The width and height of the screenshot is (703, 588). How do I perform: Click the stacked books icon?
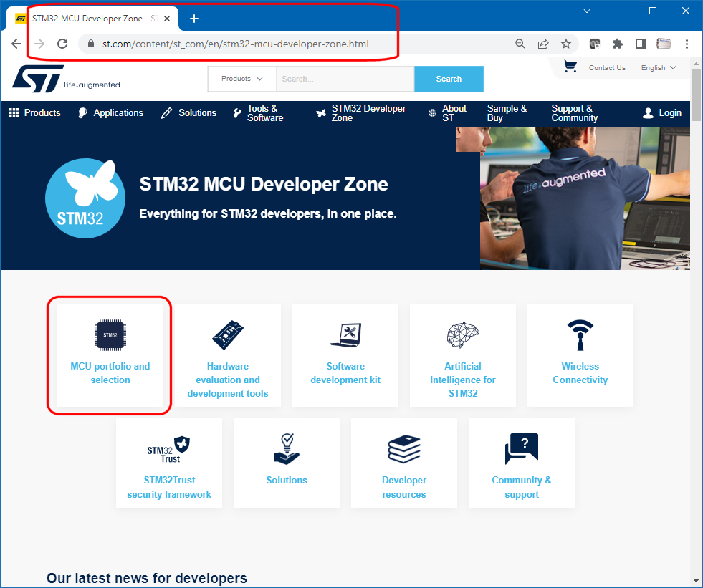click(404, 449)
